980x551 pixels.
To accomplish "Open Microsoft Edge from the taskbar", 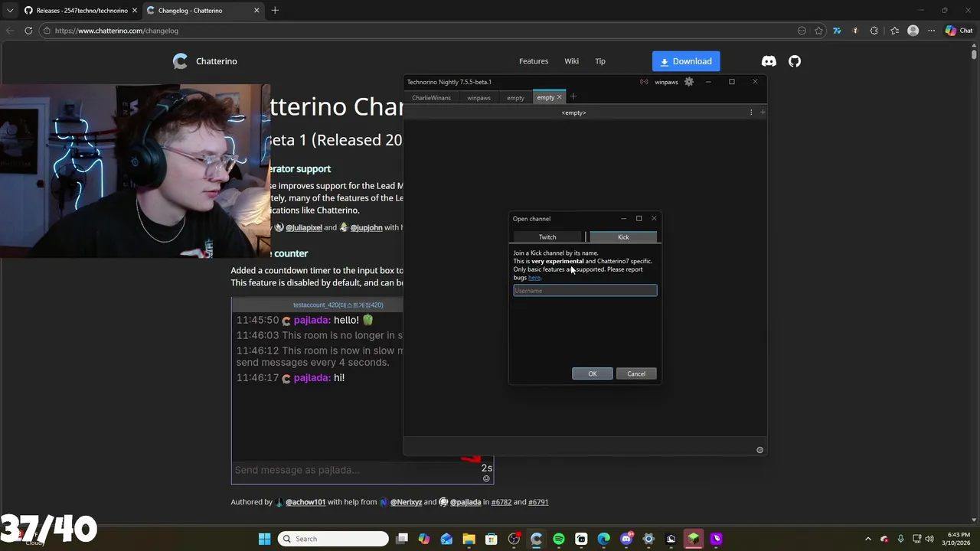I will pyautogui.click(x=603, y=539).
